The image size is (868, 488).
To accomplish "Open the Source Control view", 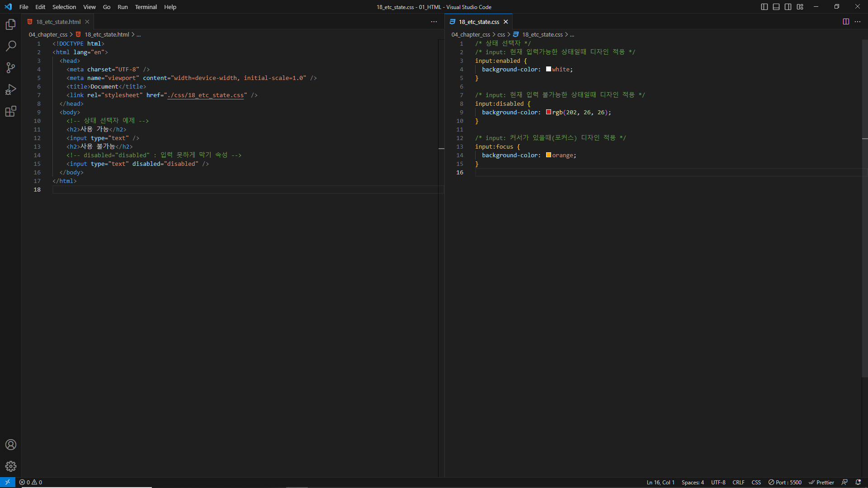I will (x=11, y=68).
